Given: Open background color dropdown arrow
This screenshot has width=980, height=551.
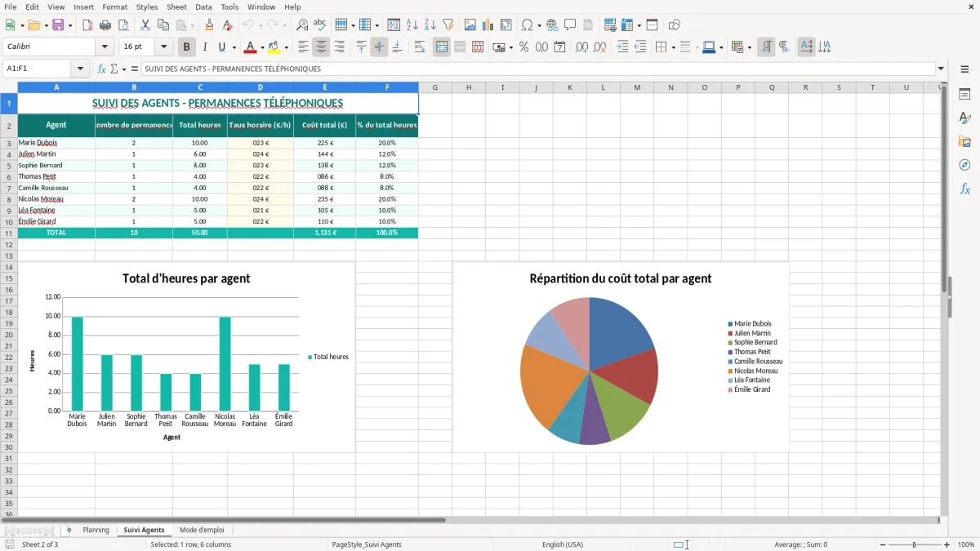Looking at the screenshot, I should [x=286, y=47].
